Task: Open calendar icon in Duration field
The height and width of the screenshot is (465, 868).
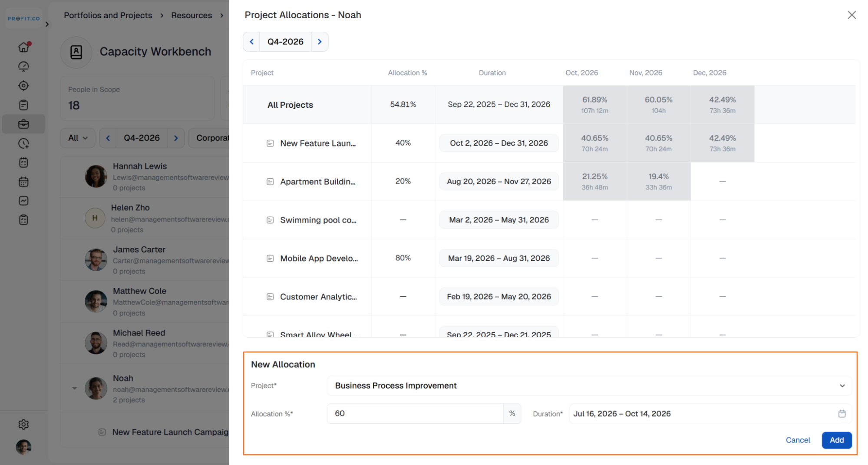Action: 842,414
